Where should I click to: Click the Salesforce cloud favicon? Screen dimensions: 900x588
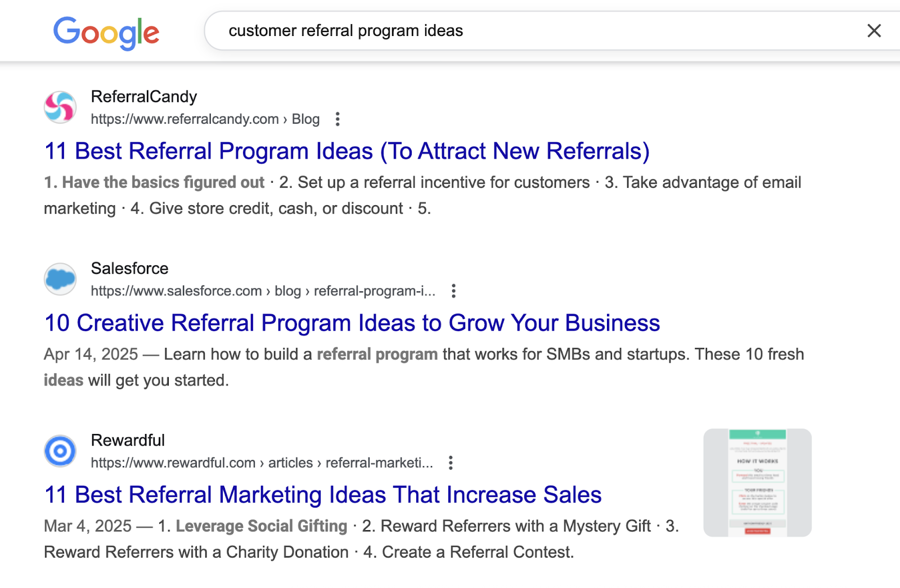[x=60, y=279]
